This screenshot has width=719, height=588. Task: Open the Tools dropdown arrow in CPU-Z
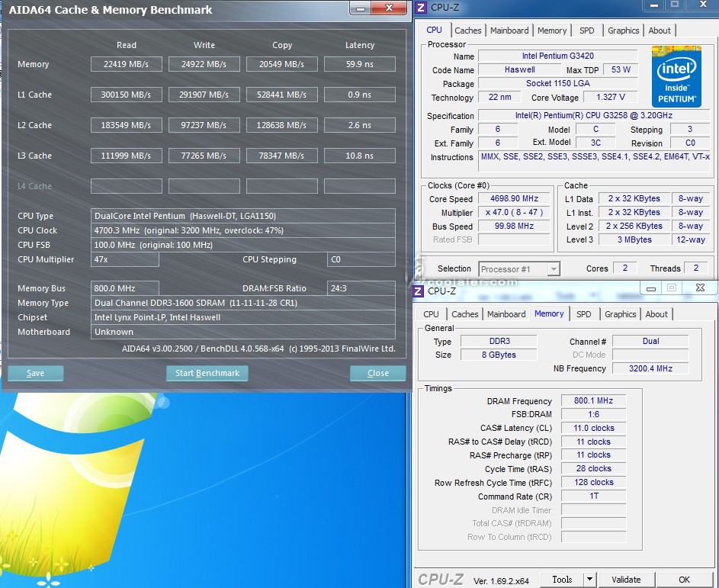coord(589,580)
